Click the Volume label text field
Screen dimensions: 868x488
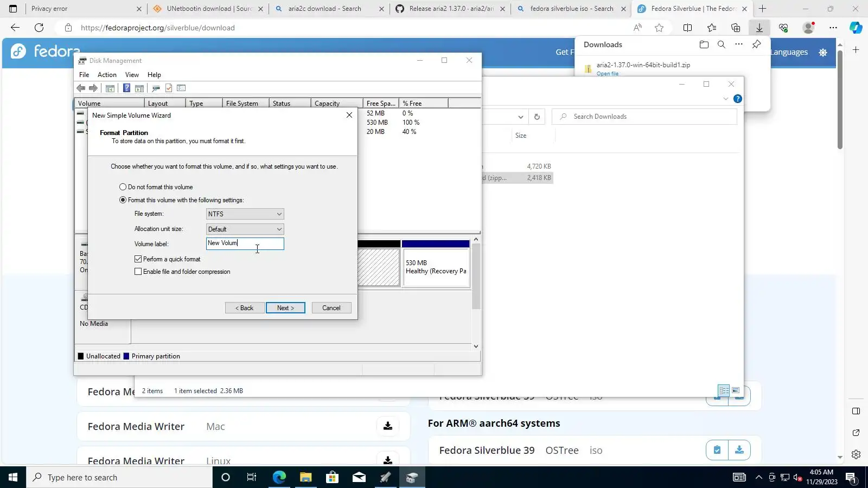click(245, 243)
